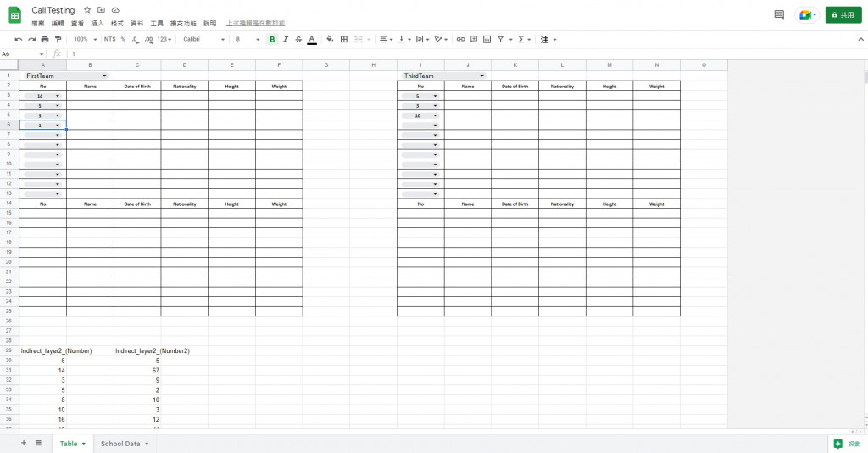Open the Google Sheets home icon
The height and width of the screenshot is (453, 868).
[x=15, y=15]
